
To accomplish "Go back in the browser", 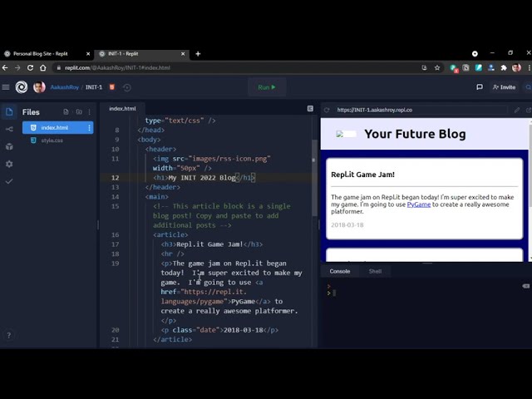I will [5, 68].
